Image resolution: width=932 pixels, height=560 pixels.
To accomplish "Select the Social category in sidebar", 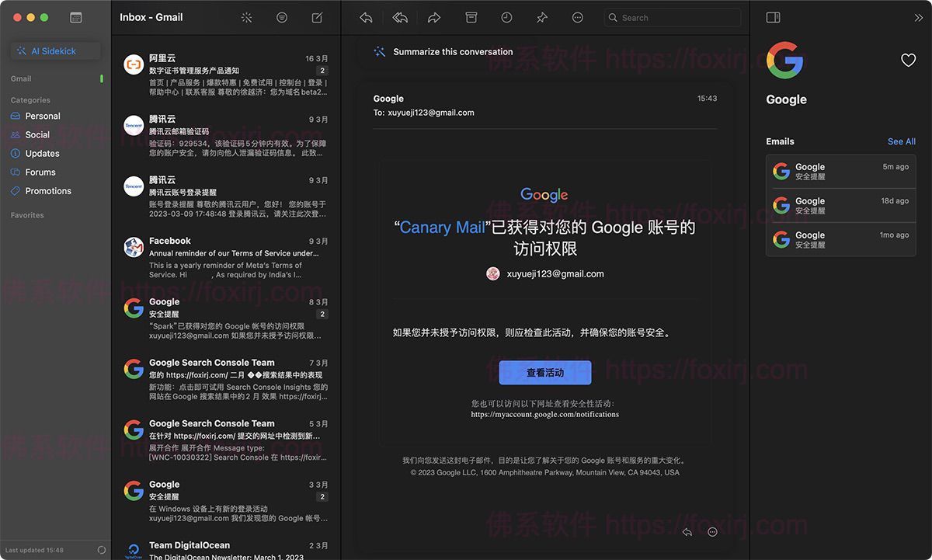I will point(37,134).
